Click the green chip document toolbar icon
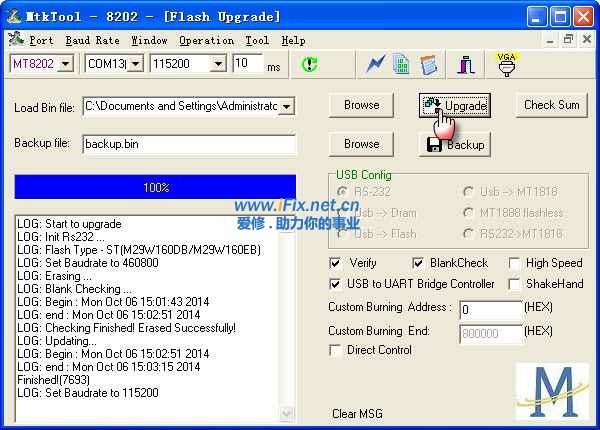 coord(401,64)
